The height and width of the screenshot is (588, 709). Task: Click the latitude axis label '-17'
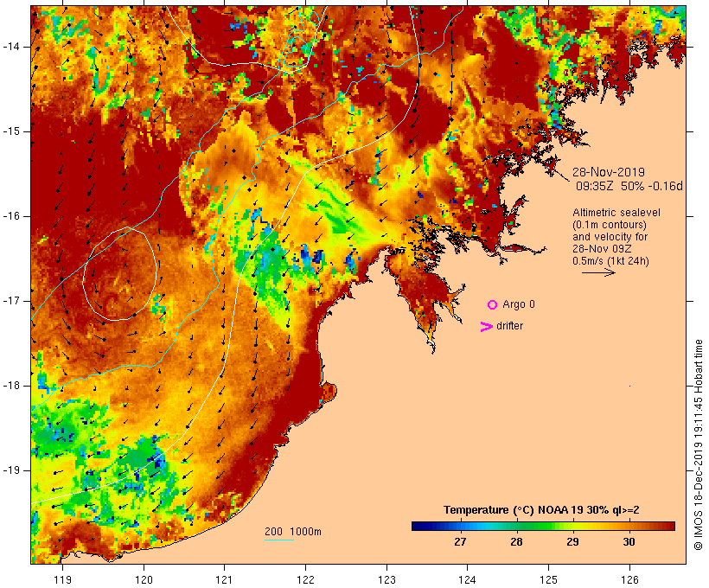12,301
